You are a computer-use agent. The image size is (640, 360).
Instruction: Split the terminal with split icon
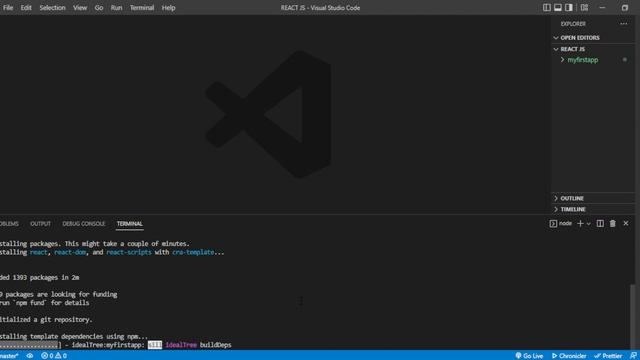coord(600,223)
